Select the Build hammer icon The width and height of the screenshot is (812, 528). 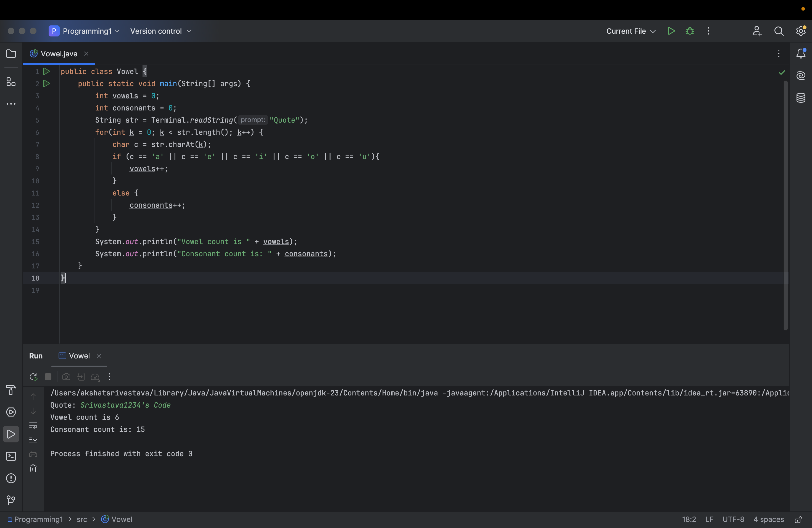coord(10,390)
